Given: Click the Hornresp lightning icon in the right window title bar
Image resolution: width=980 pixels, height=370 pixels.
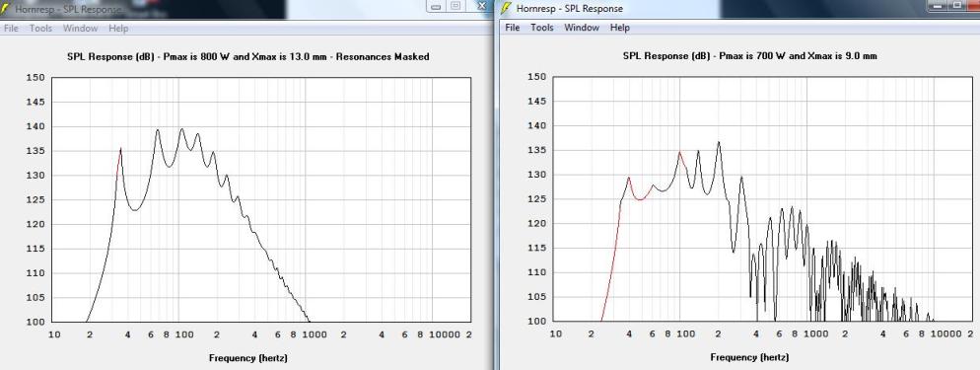Looking at the screenshot, I should pyautogui.click(x=506, y=8).
